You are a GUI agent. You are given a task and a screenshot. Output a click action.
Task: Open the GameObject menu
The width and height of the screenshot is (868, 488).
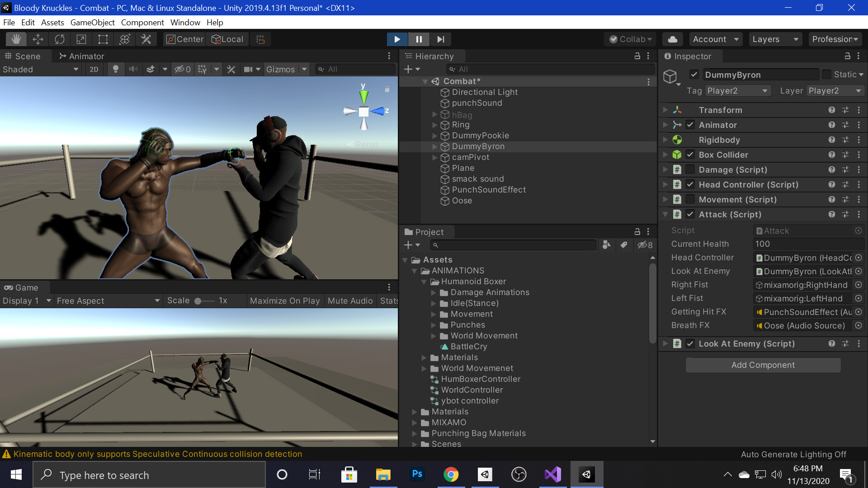[x=92, y=23]
